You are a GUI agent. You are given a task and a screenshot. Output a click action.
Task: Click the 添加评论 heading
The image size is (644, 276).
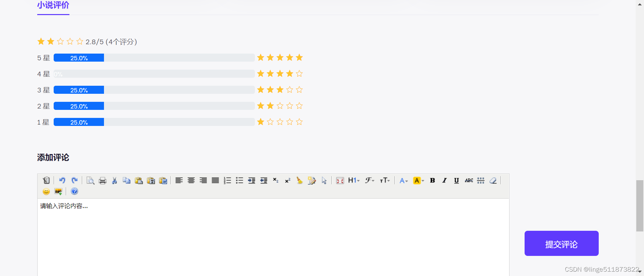pos(53,157)
